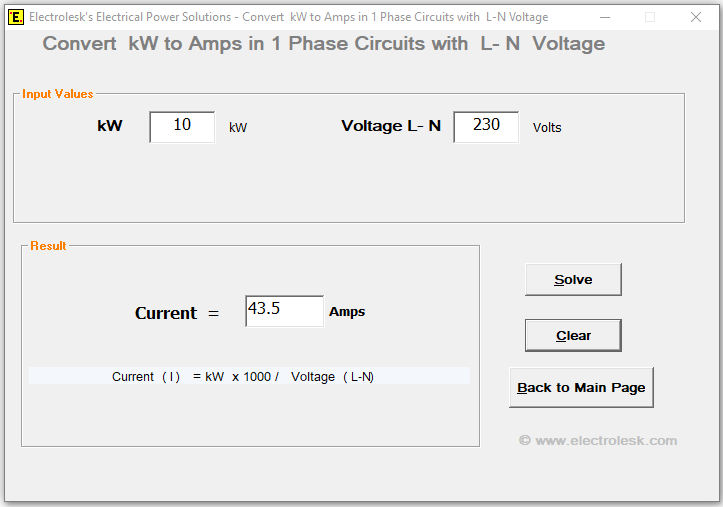Click the Amps unit label
Screen dimensions: 723x507
pyautogui.click(x=347, y=312)
